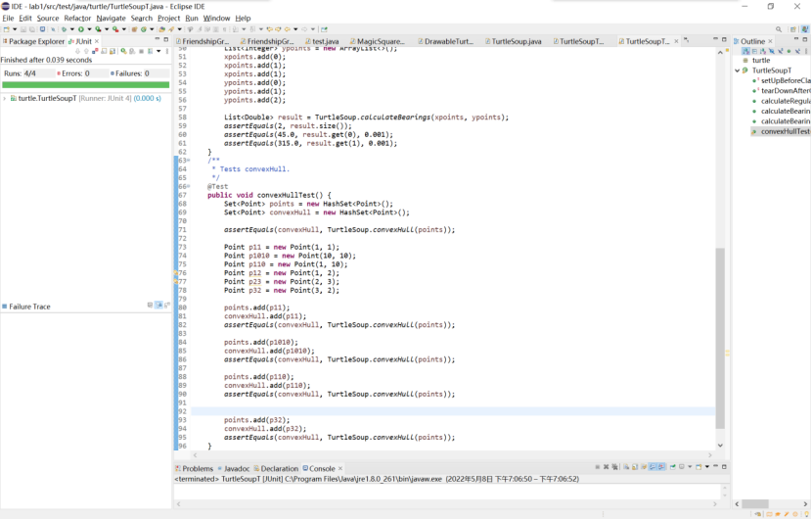Click the green JUnit progress bar
This screenshot has width=812, height=519.
click(85, 84)
